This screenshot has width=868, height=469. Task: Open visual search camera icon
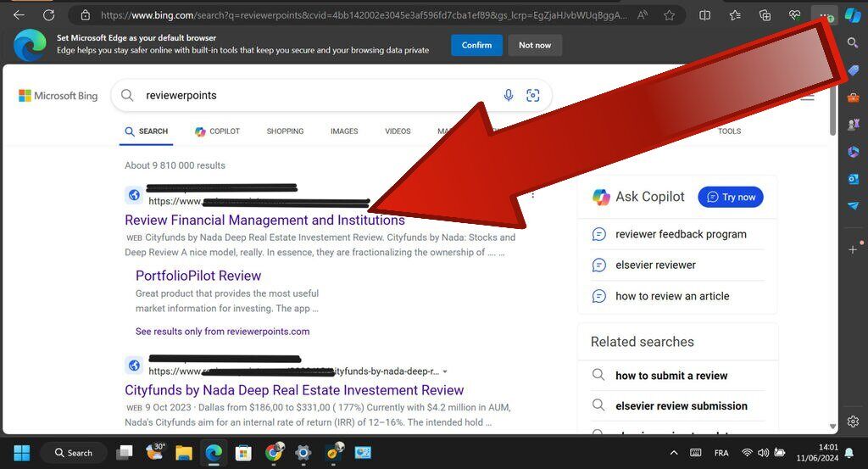pyautogui.click(x=532, y=95)
